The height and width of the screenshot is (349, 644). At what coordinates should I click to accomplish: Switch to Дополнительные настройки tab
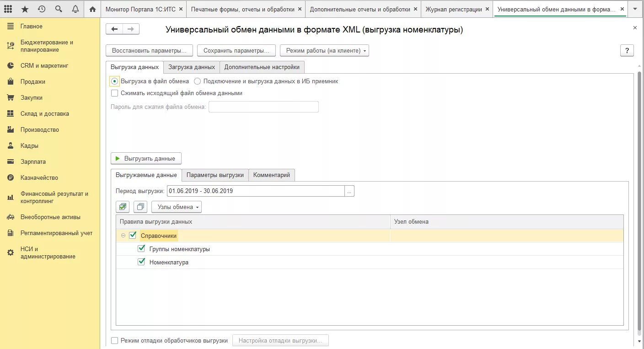click(x=262, y=67)
